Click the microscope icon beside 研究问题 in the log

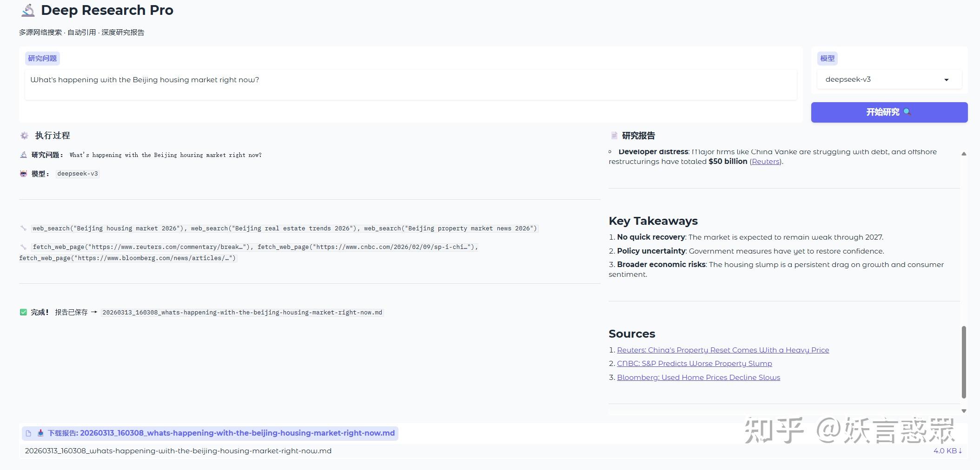click(23, 155)
